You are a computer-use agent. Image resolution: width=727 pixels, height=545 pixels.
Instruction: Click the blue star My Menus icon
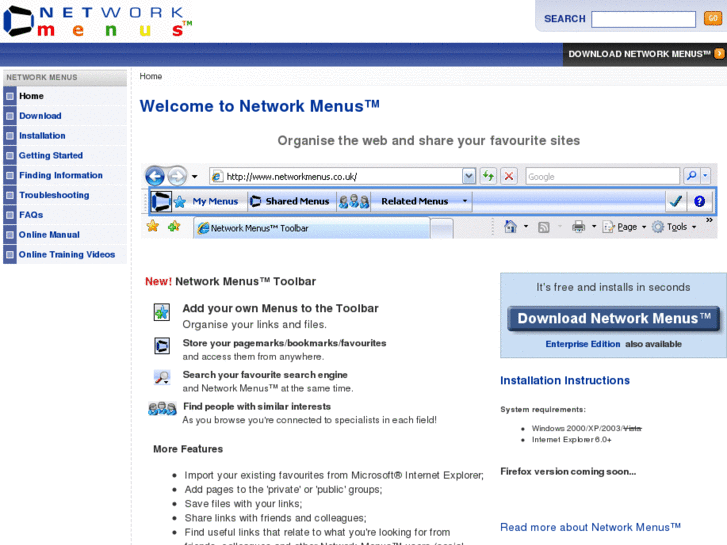point(180,202)
